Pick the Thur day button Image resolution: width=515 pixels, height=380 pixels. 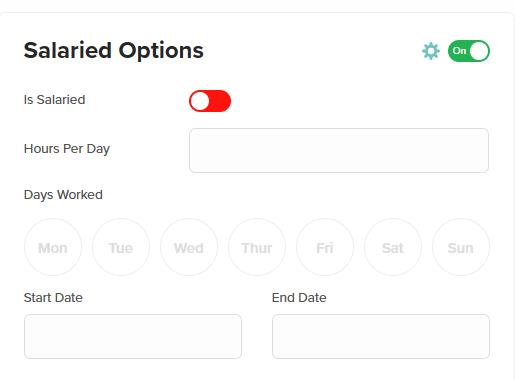257,247
